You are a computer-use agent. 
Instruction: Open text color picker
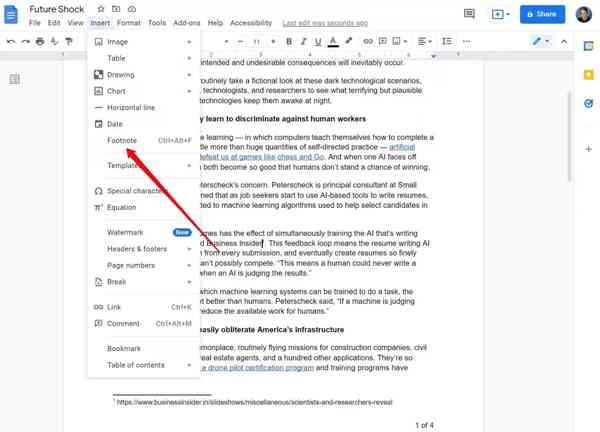(333, 42)
